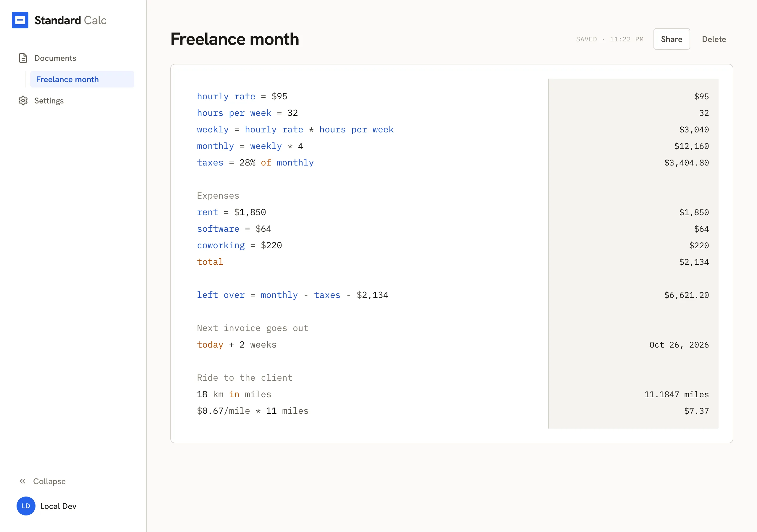Click the 'monthly = weekly * 4' line
757x532 pixels.
coord(250,146)
